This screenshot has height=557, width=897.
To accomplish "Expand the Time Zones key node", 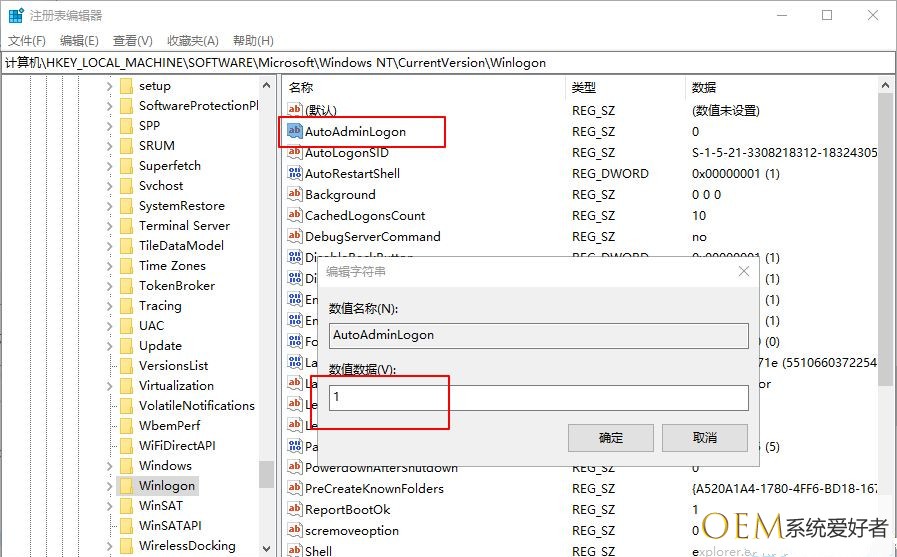I will 109,266.
